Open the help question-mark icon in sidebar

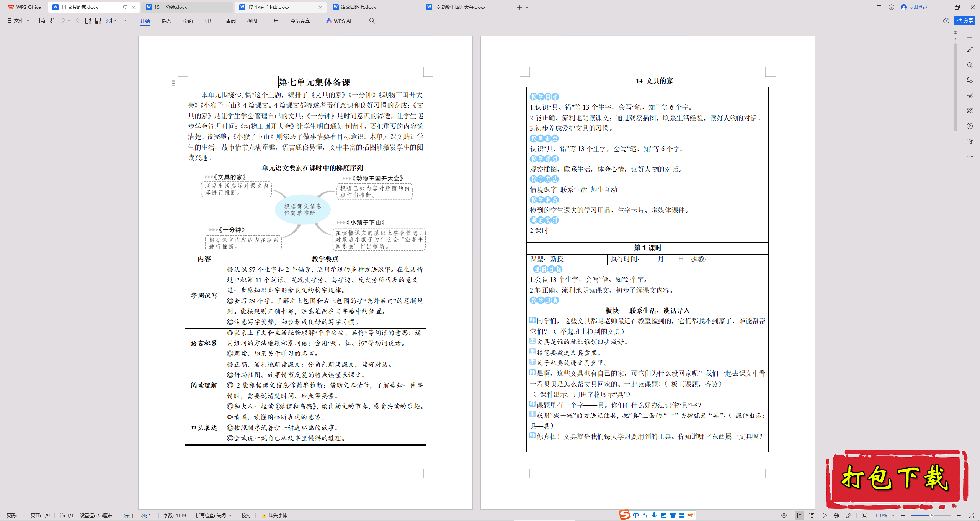tap(970, 126)
